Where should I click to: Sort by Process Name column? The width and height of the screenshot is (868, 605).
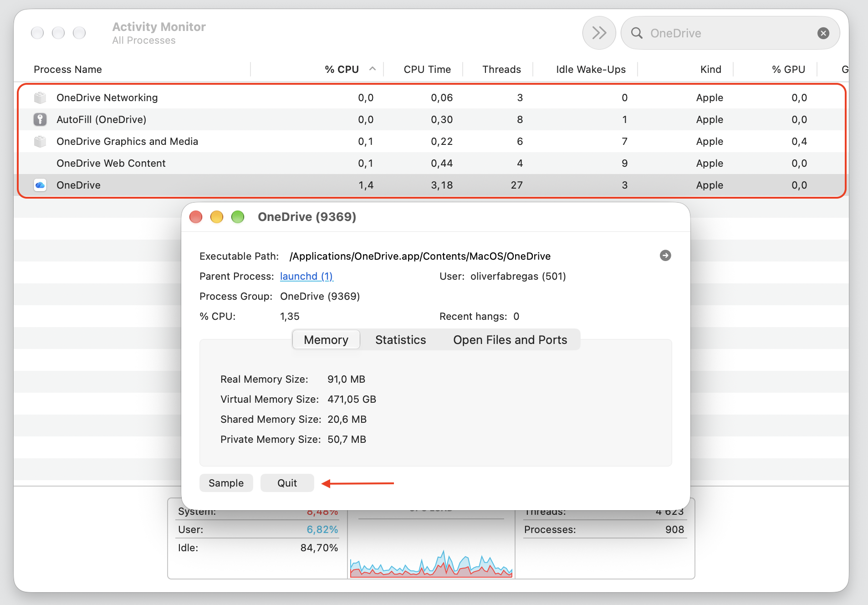tap(68, 69)
